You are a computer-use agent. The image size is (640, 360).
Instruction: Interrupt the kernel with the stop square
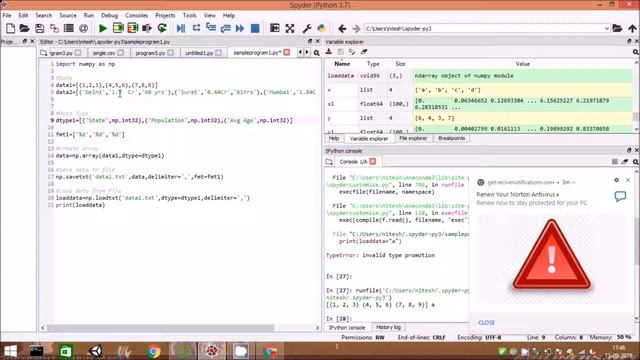[615, 162]
